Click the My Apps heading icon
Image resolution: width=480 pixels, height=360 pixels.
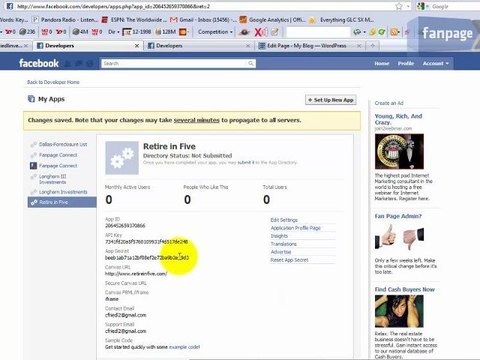31,99
